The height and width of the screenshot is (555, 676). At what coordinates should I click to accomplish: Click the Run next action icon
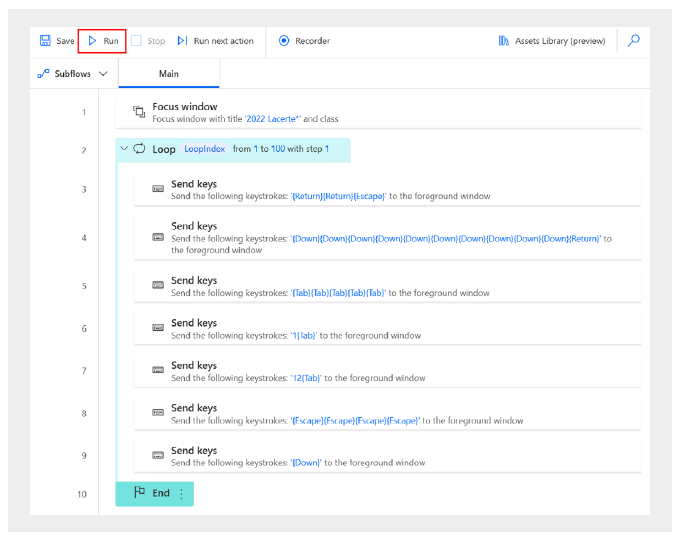click(182, 41)
